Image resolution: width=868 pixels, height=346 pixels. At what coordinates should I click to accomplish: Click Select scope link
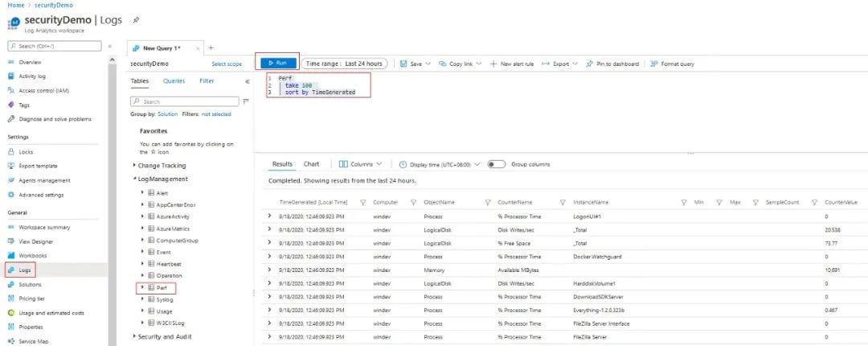(227, 64)
